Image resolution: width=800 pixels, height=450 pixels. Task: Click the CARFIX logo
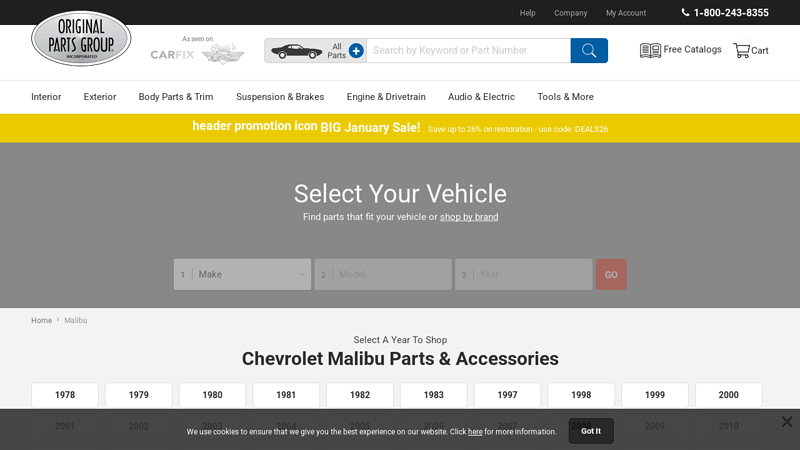[x=172, y=55]
